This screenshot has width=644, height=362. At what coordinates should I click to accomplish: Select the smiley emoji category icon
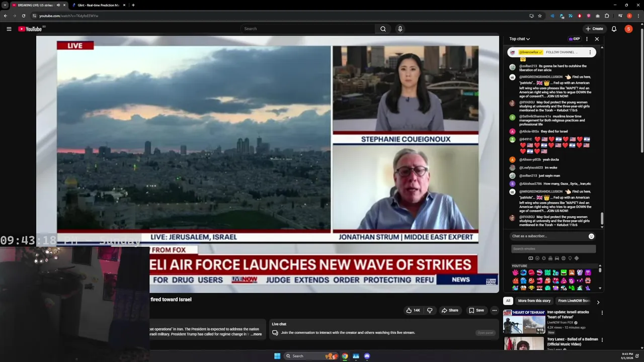pyautogui.click(x=537, y=258)
